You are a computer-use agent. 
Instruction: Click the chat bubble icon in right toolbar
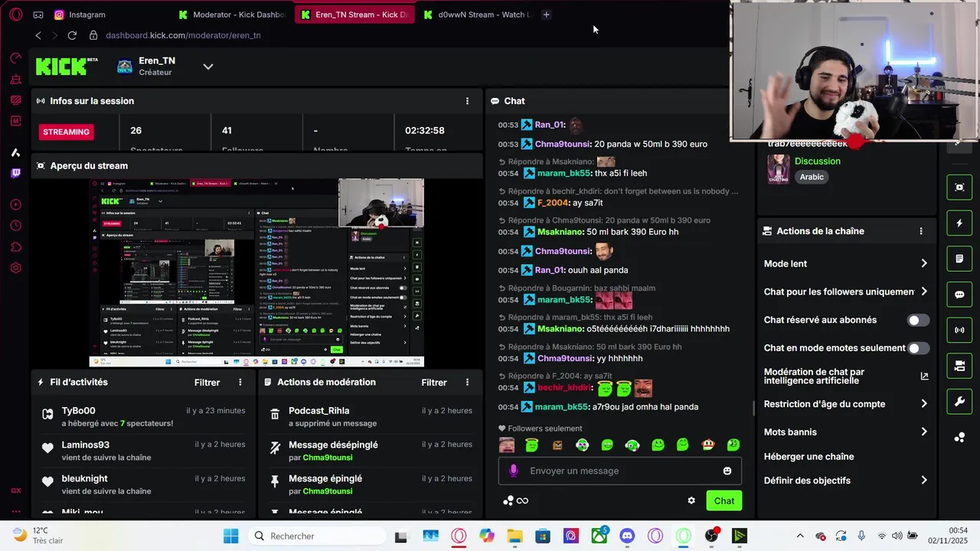(959, 295)
